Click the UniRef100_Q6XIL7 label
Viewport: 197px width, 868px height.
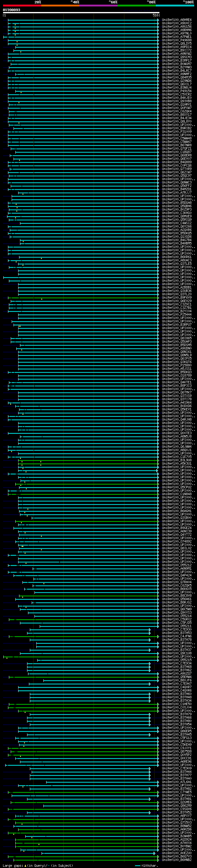tap(177, 84)
